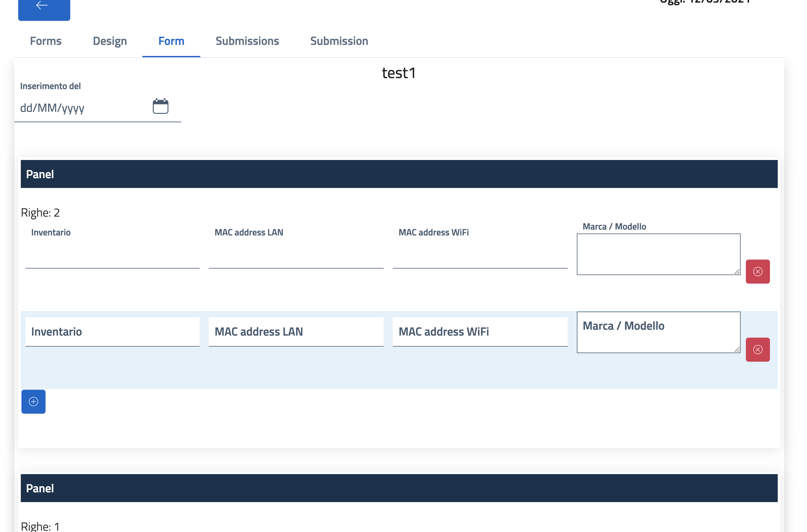
Task: Click the Inventario field in second row
Action: 113,331
